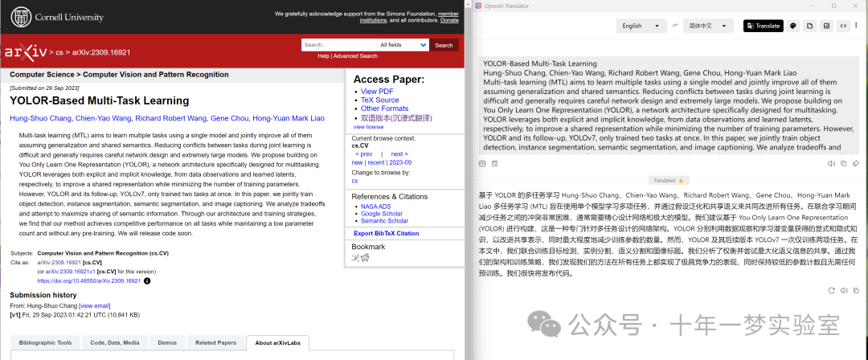Screen dimensions: 868x360
Task: Switch to the Bibliographic Tools tab
Action: tap(45, 343)
